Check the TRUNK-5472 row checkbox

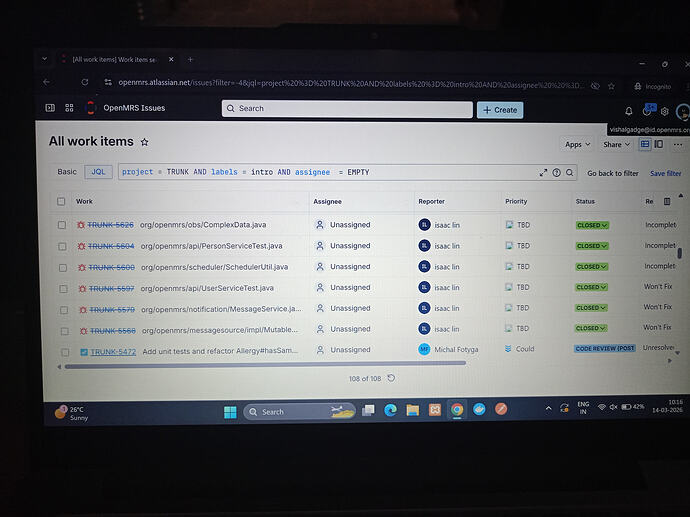pos(65,352)
